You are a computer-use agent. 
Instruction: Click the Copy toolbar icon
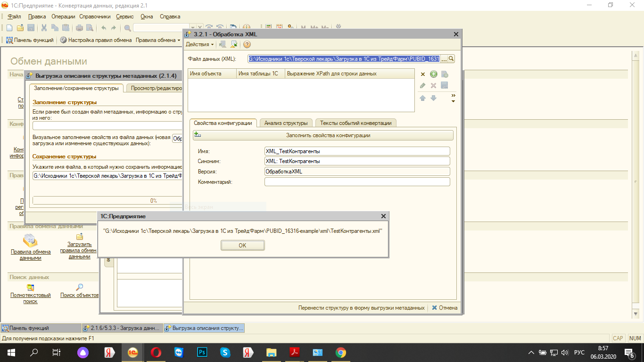[x=55, y=28]
